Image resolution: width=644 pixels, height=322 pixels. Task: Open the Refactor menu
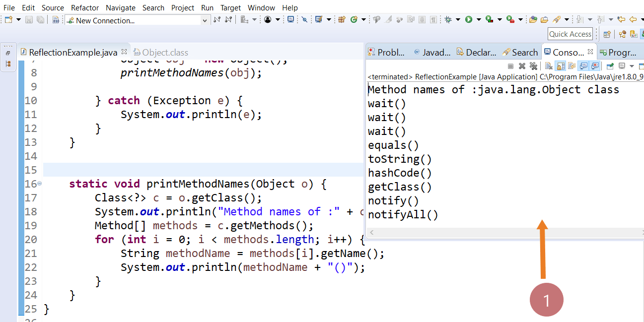coord(84,7)
